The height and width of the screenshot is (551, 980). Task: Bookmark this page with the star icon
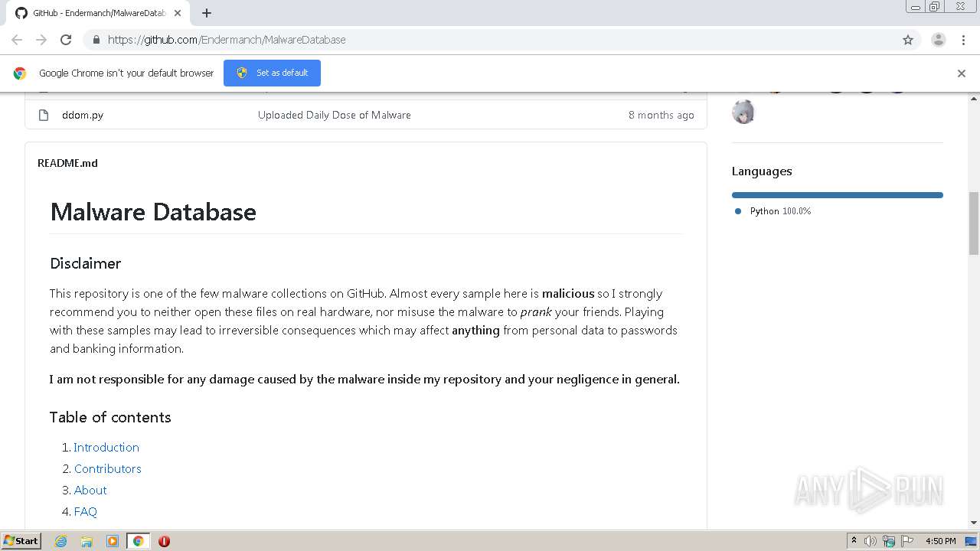click(908, 40)
